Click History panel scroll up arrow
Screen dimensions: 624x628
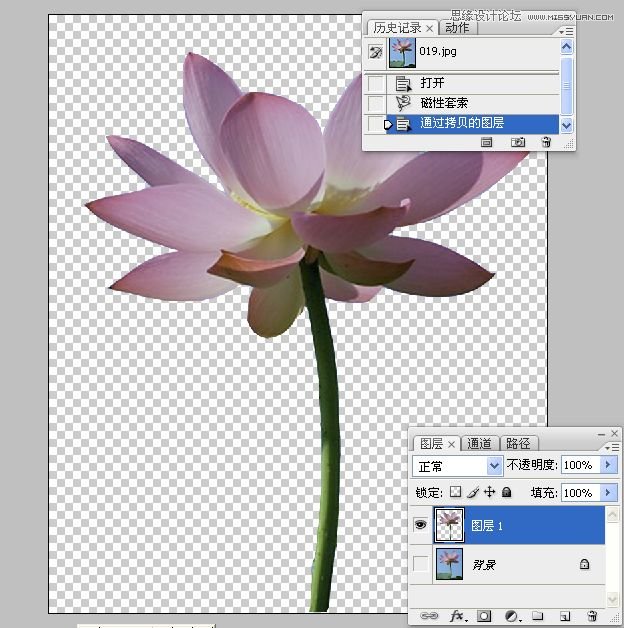566,47
